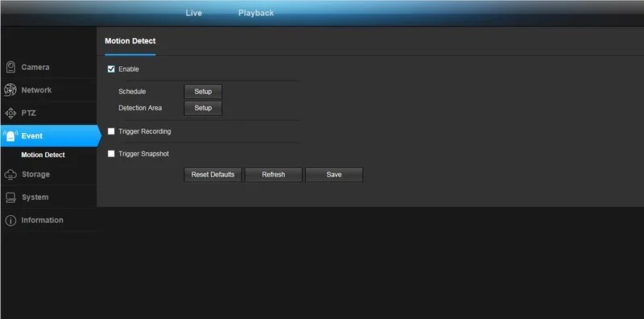Image resolution: width=644 pixels, height=319 pixels.
Task: Click Setup button for Detection Area
Action: (203, 108)
